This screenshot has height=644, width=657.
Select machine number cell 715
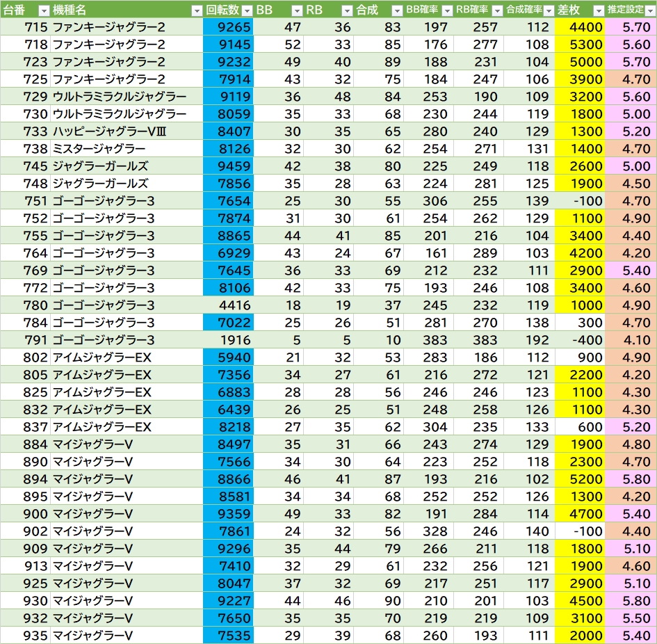point(25,27)
